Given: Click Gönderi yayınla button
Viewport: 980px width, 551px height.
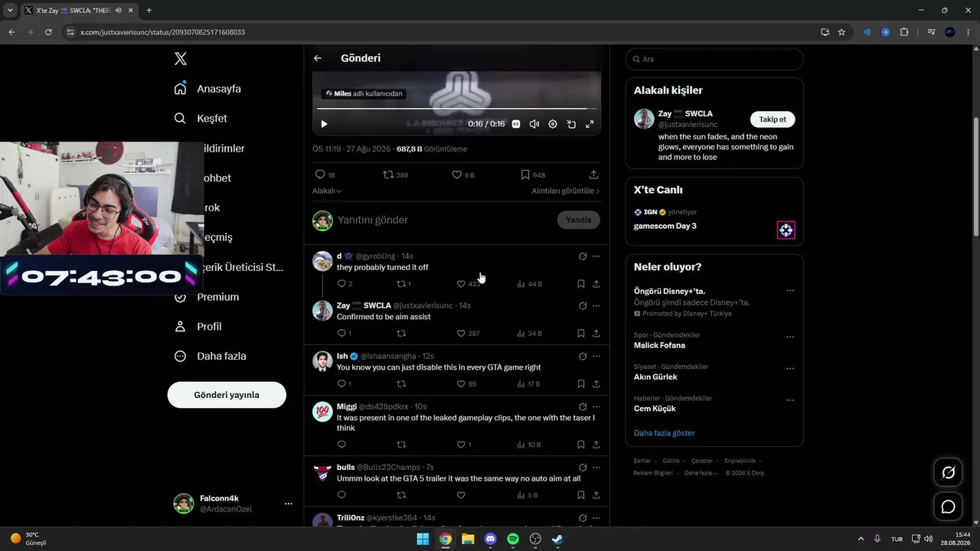Looking at the screenshot, I should click(227, 395).
